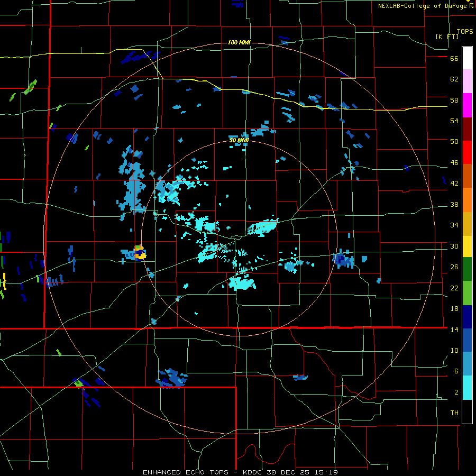476x476 pixels.
Task: Click the "100 NMI" range ring label
Action: coord(239,42)
